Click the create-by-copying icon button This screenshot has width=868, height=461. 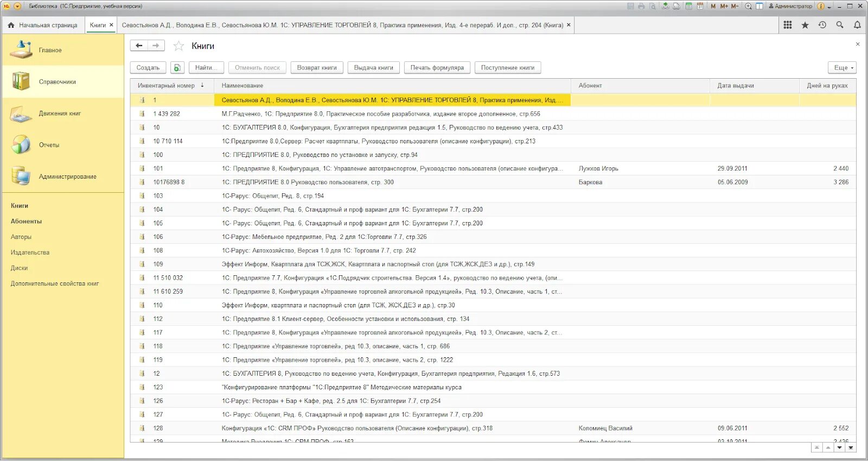pos(177,68)
